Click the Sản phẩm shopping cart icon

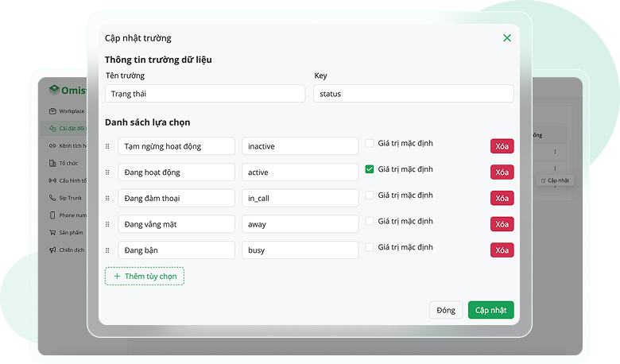click(x=52, y=233)
